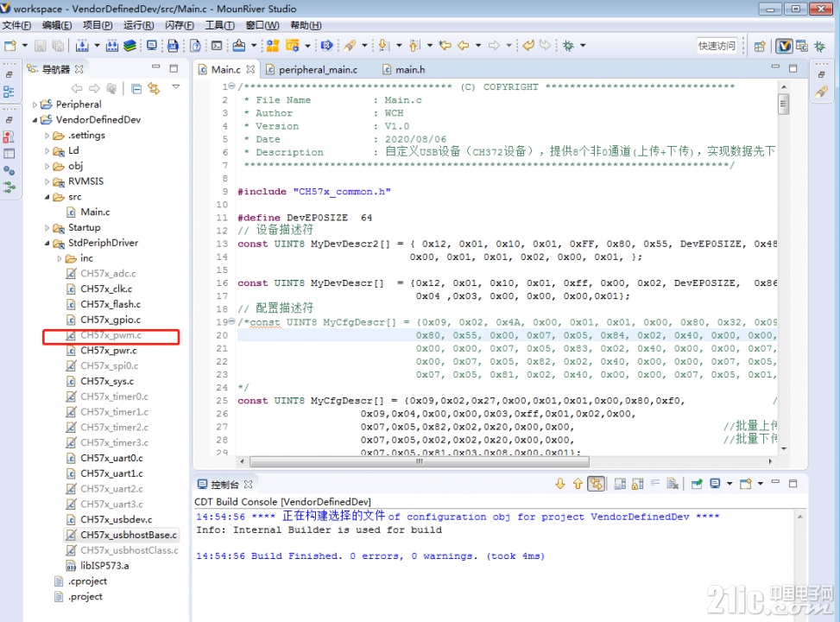The width and height of the screenshot is (840, 622).
Task: Expand the .settings folder
Action: pos(47,136)
